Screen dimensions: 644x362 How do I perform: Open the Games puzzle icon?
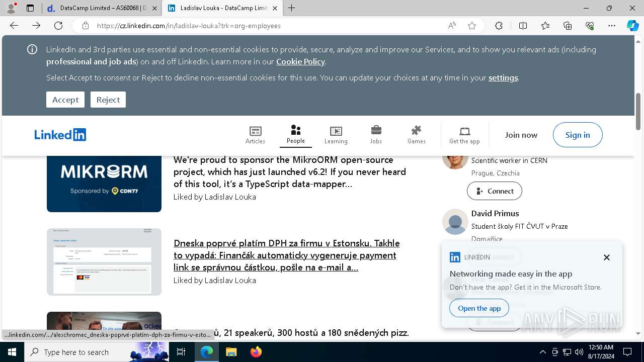(416, 135)
